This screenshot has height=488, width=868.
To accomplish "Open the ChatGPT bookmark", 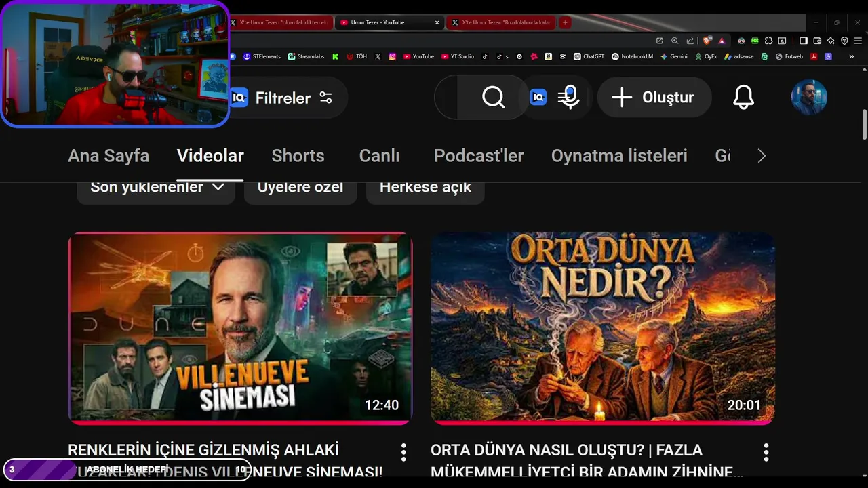I will [x=589, y=56].
